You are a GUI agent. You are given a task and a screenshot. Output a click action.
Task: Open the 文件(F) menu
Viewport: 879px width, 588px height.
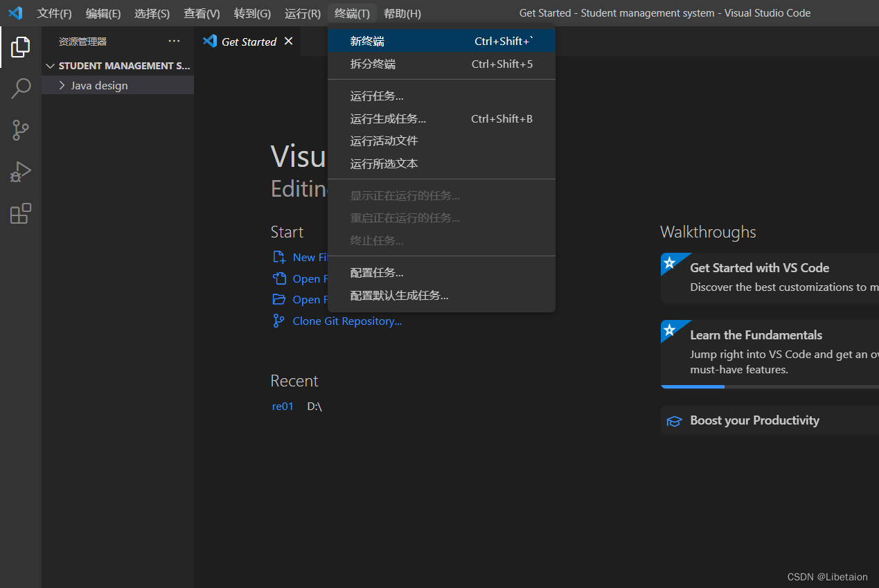pyautogui.click(x=54, y=13)
